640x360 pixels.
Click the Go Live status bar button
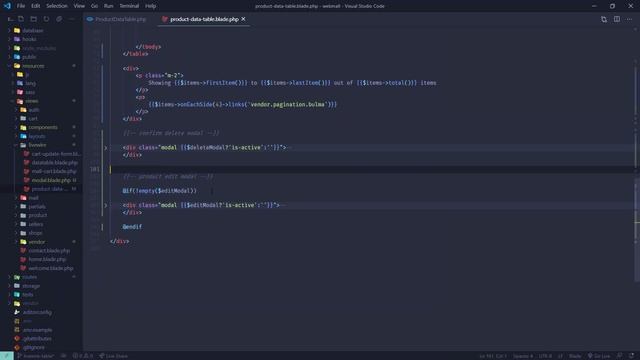[x=599, y=356]
